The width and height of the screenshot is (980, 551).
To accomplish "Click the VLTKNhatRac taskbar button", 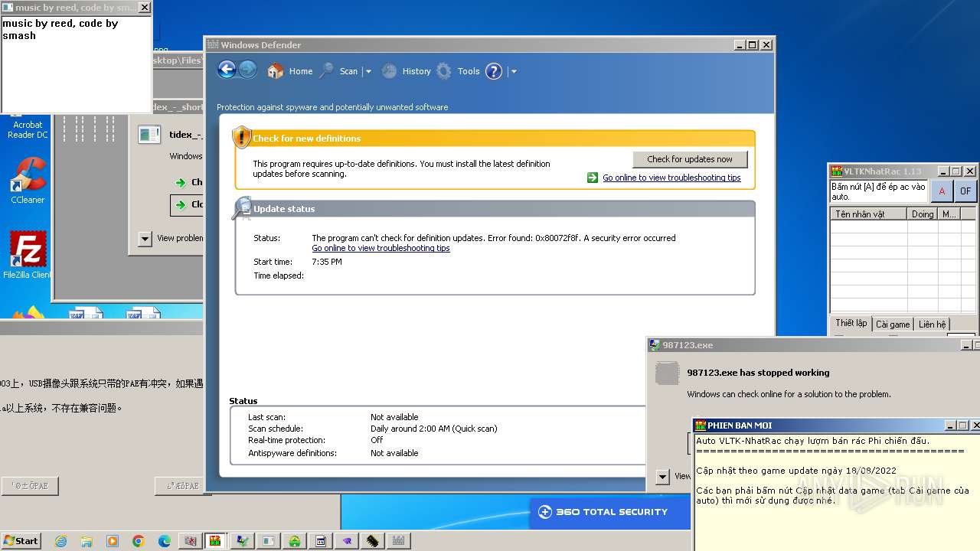I will (x=217, y=541).
